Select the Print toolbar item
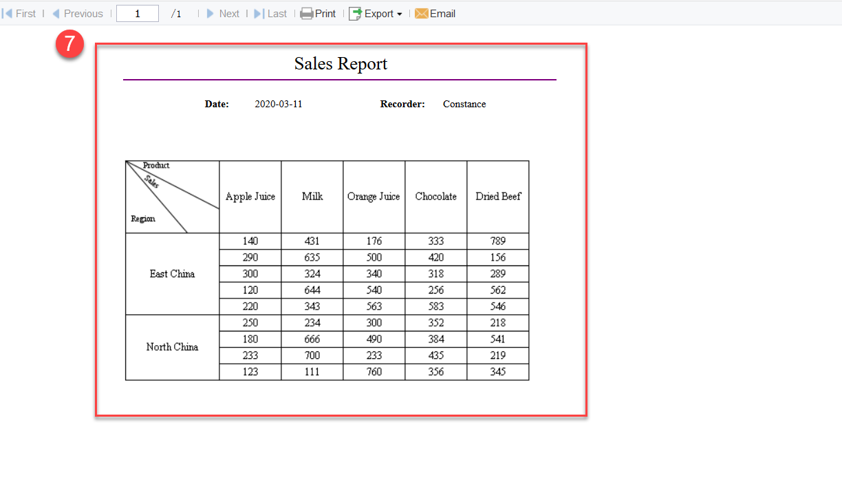The width and height of the screenshot is (842, 504). pyautogui.click(x=318, y=13)
